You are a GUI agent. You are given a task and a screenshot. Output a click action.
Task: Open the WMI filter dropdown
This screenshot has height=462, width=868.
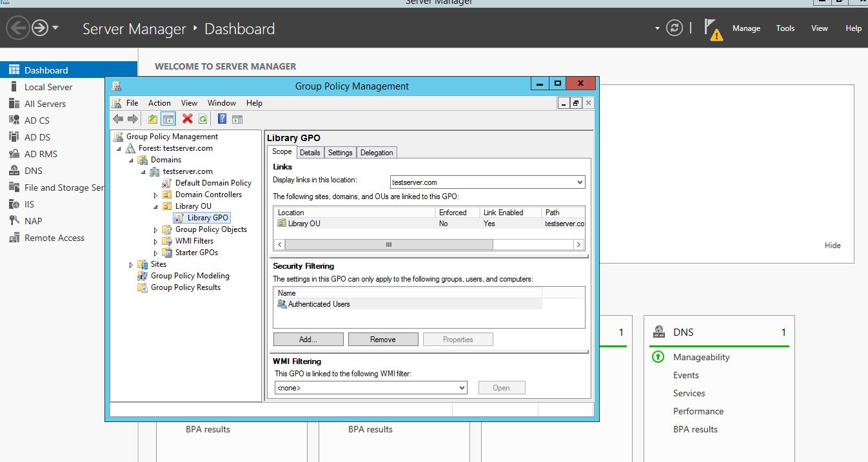pyautogui.click(x=462, y=388)
